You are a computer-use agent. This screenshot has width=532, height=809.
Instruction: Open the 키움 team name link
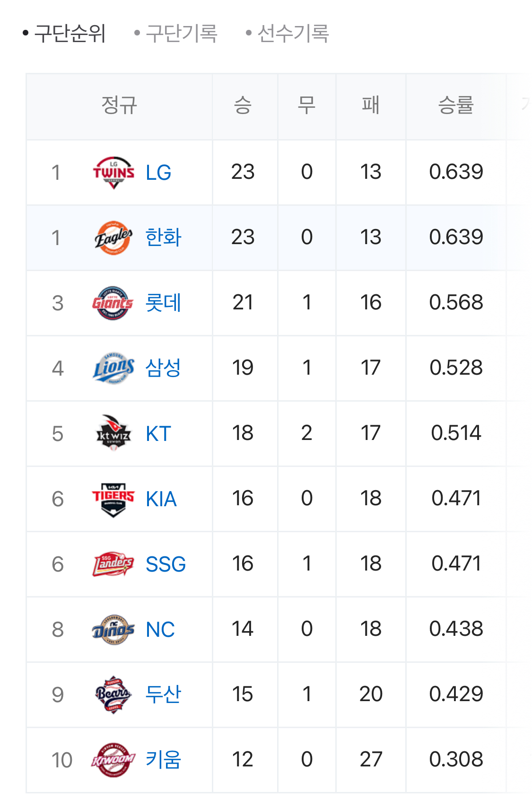163,760
